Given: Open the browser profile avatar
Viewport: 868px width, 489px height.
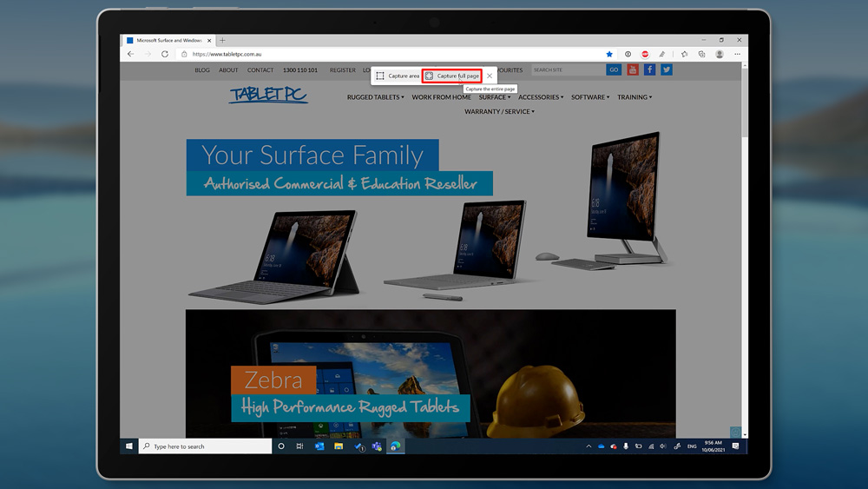Looking at the screenshot, I should click(720, 54).
